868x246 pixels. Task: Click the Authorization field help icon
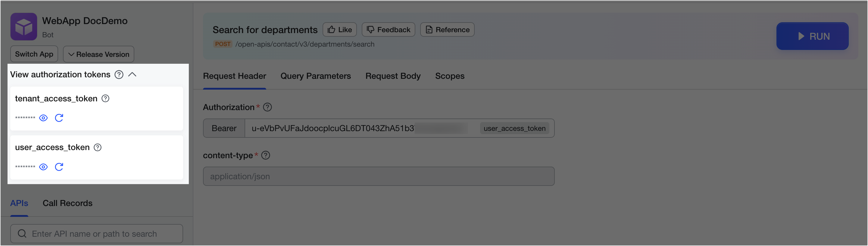coord(267,107)
